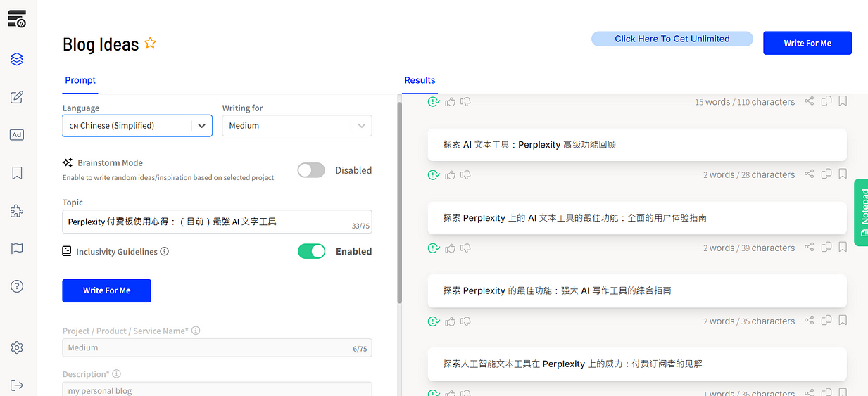Open saved bookmarks from the sidebar
Image resolution: width=868 pixels, height=396 pixels.
(17, 173)
